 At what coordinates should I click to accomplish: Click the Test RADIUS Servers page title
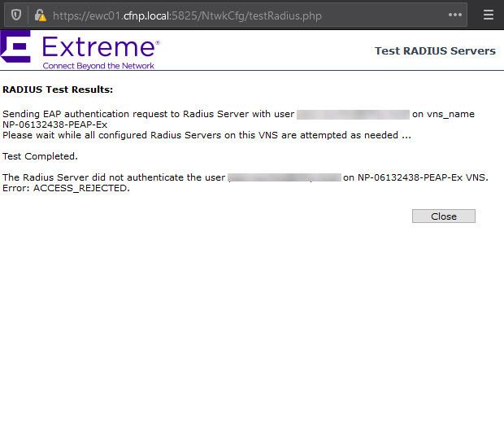434,50
